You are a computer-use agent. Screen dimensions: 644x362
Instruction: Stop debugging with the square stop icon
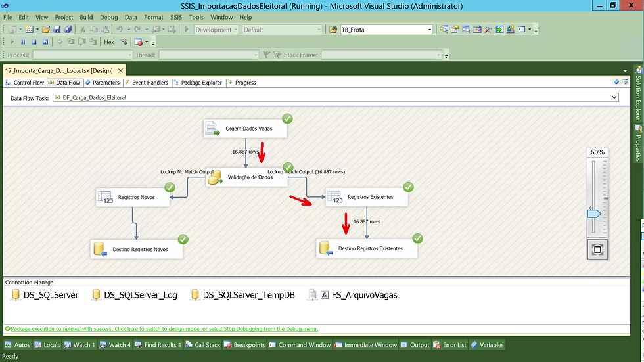34,42
